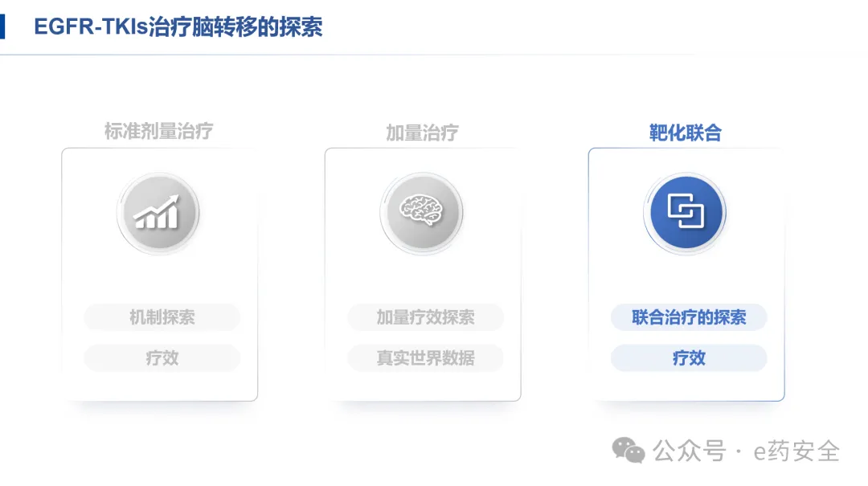868x486 pixels.
Task: Click the slide title EGFR-TKIs治疗脑转移的探索
Action: [178, 27]
